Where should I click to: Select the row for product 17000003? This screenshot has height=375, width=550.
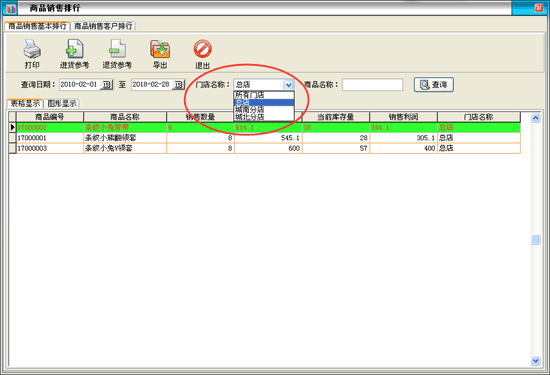point(264,148)
